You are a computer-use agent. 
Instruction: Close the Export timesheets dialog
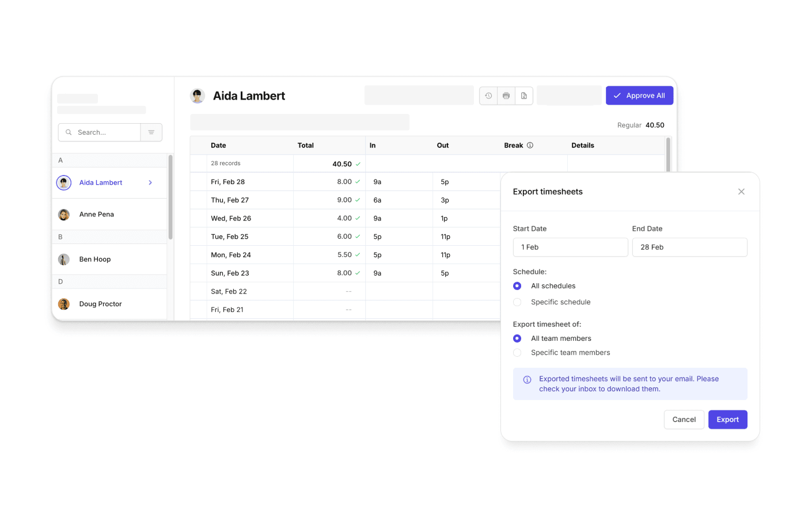coord(741,192)
